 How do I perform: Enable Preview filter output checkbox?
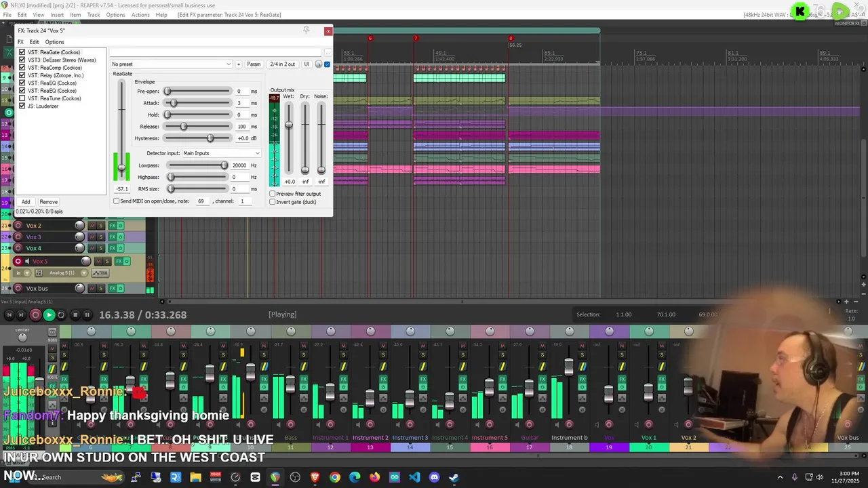click(x=273, y=194)
